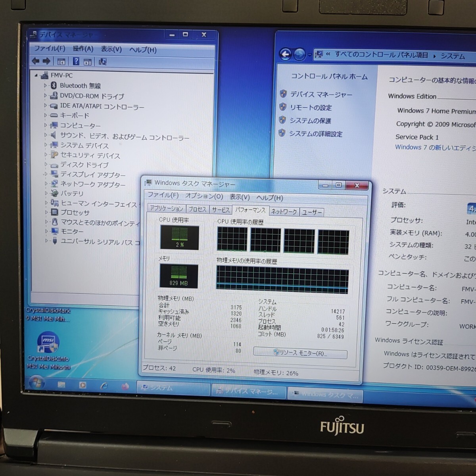Click Windows 7 の新しいエディション link

[x=435, y=147]
